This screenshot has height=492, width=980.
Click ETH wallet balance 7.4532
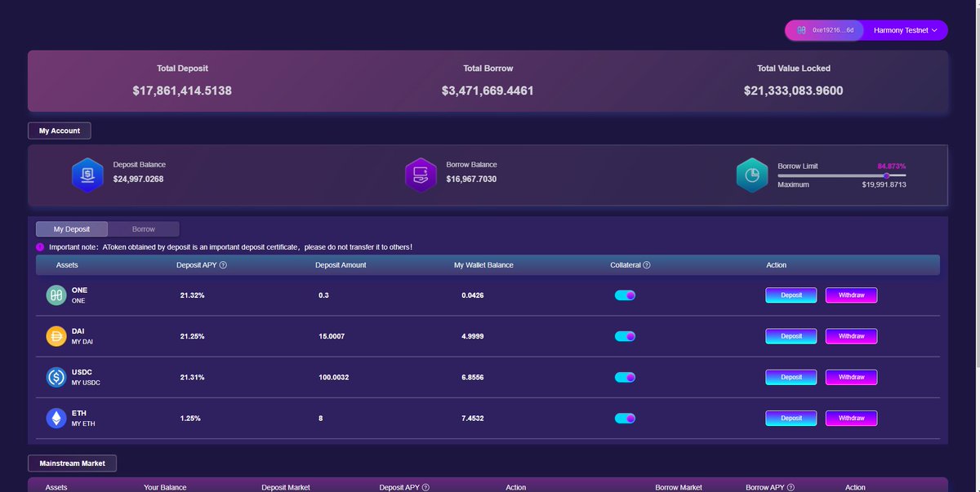point(473,418)
